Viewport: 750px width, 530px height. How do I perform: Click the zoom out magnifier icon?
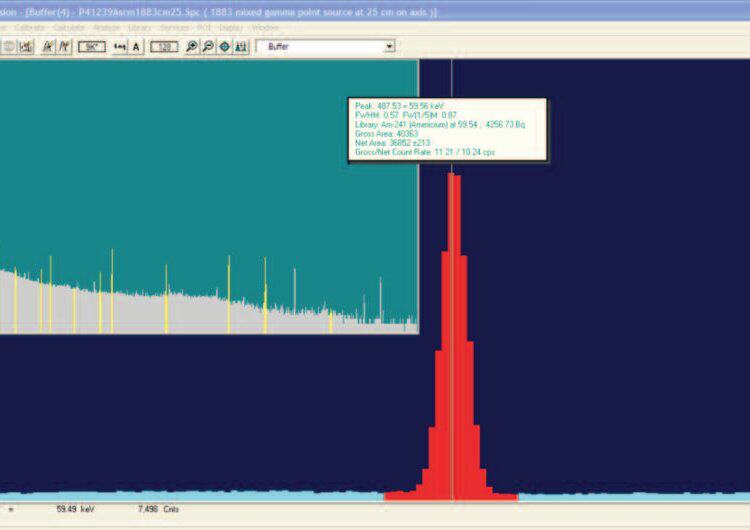click(208, 46)
